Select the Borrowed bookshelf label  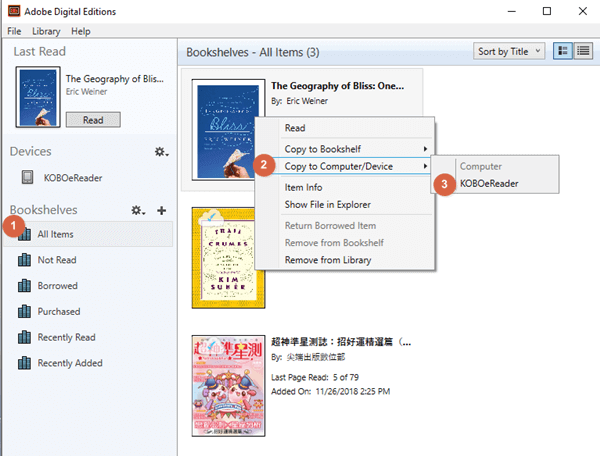(x=57, y=286)
